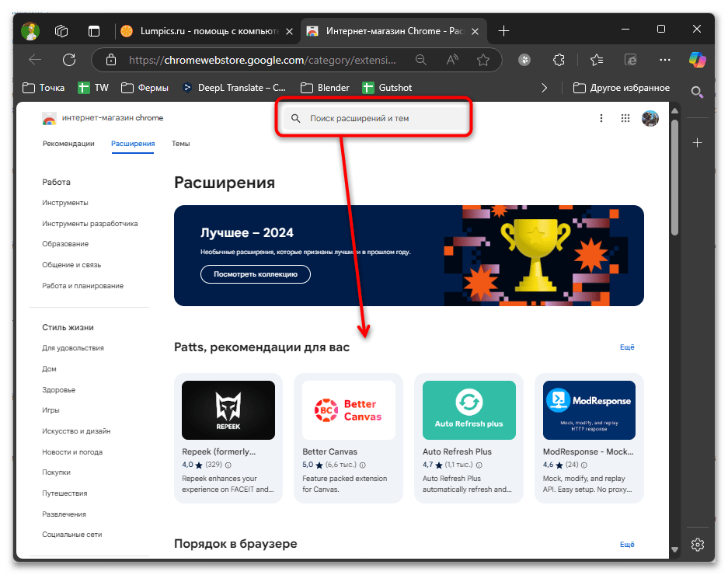Open the Для удовольствия category
The width and height of the screenshot is (728, 575).
[x=73, y=348]
